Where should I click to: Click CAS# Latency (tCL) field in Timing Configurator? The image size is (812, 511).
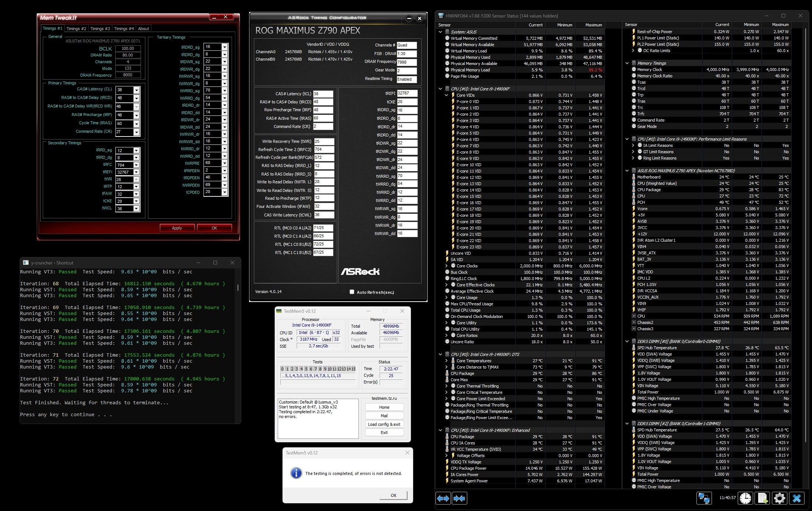click(323, 94)
